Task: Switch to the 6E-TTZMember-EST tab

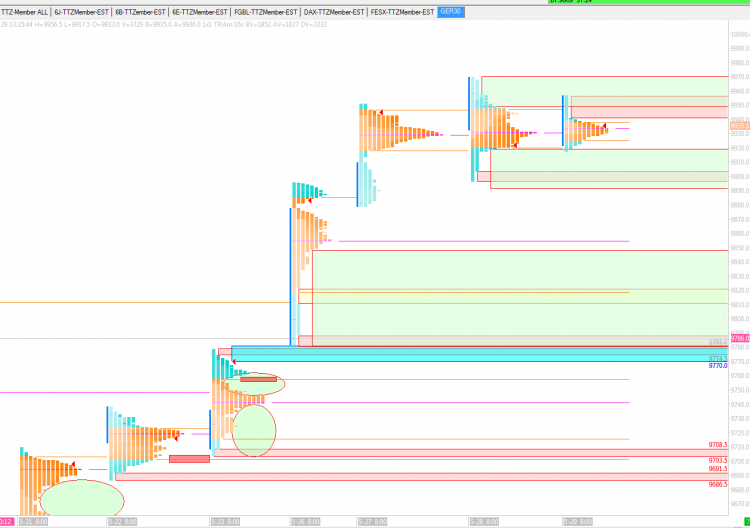Action: 199,12
